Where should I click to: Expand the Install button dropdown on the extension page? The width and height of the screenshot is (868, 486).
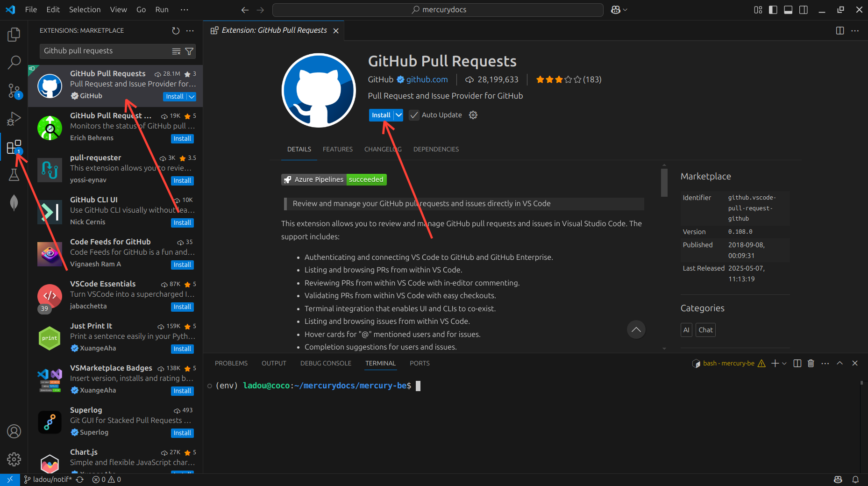[x=398, y=115]
